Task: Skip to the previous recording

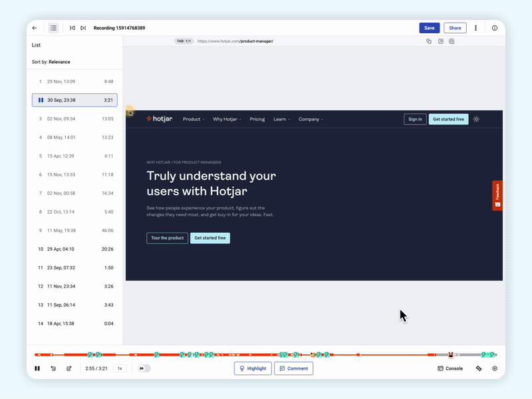Action: pos(72,28)
